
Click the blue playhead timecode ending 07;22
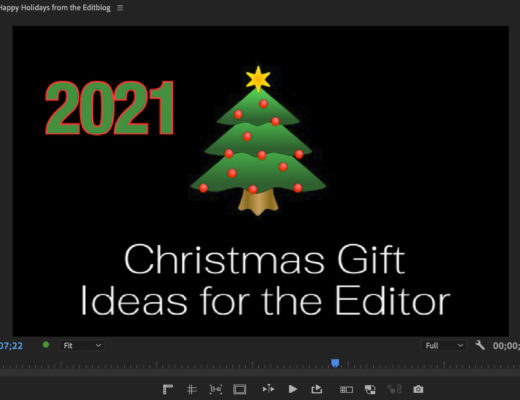point(11,346)
